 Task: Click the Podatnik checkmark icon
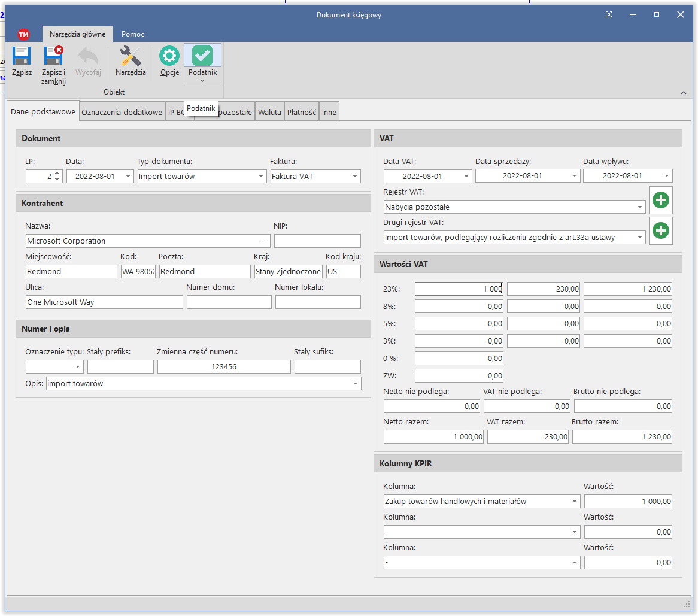[x=202, y=56]
